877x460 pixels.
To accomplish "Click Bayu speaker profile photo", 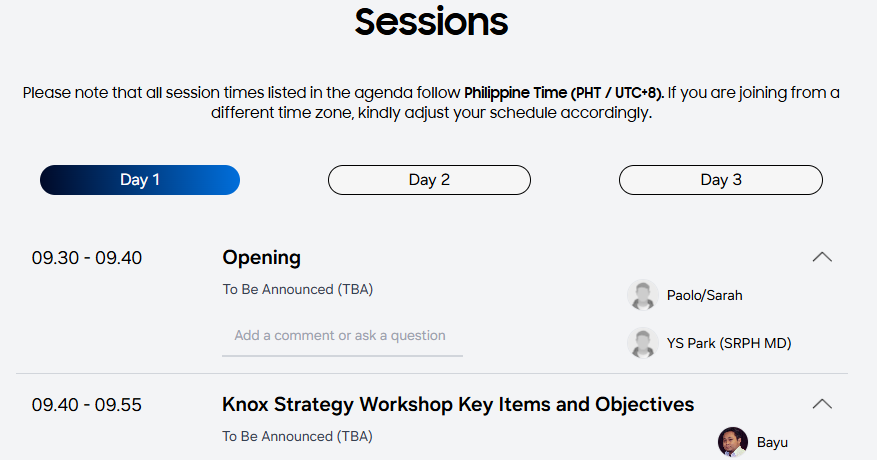I will [x=733, y=442].
